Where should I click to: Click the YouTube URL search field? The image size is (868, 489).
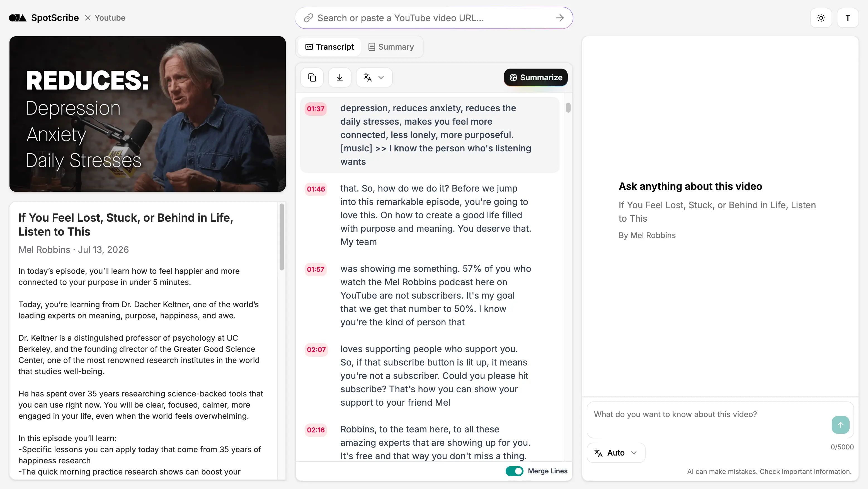[x=434, y=18]
